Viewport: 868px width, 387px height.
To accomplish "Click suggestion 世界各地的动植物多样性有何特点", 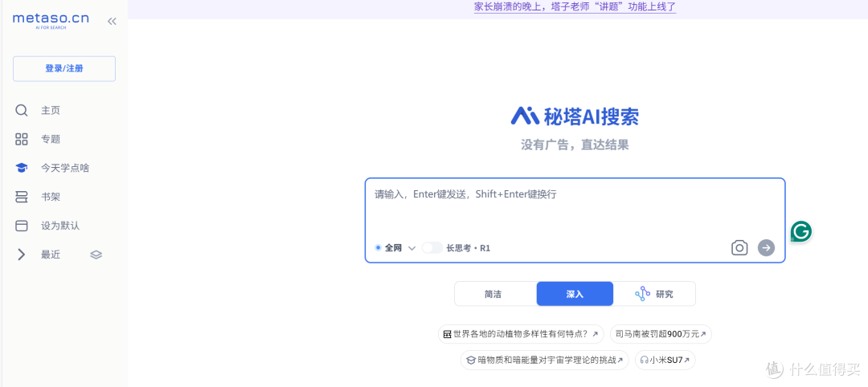I will coord(521,334).
